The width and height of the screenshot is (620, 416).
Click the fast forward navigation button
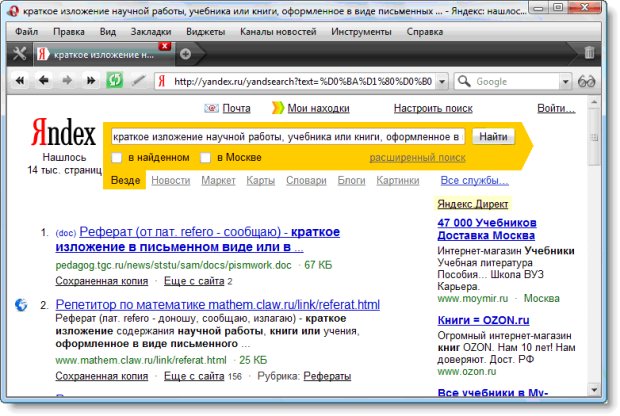(91, 81)
